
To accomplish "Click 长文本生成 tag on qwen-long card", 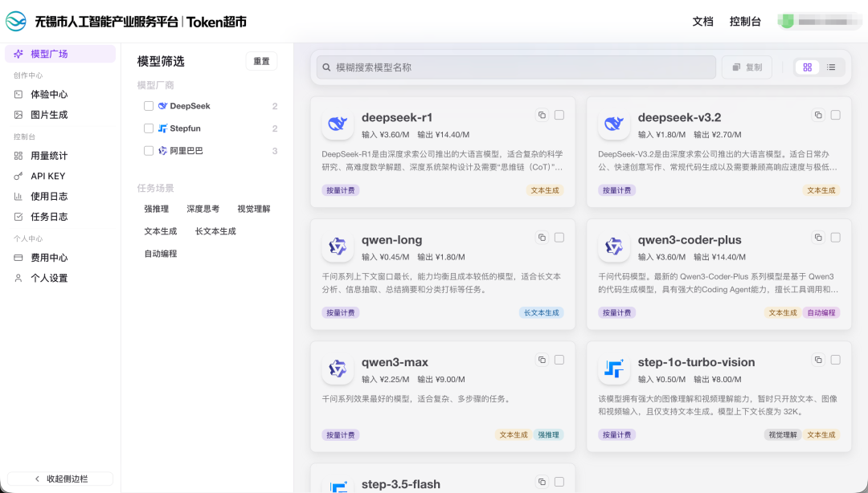I will [x=542, y=312].
